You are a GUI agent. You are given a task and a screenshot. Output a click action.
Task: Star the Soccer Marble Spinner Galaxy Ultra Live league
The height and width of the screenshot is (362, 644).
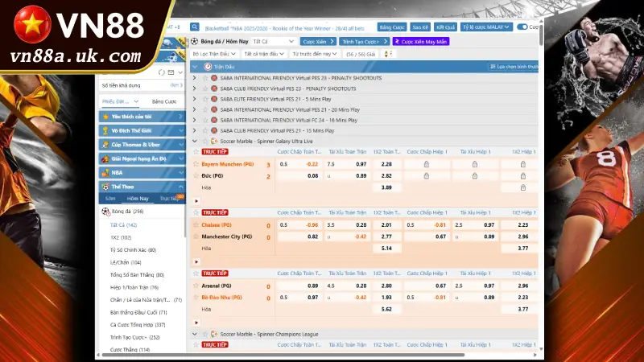[205, 142]
